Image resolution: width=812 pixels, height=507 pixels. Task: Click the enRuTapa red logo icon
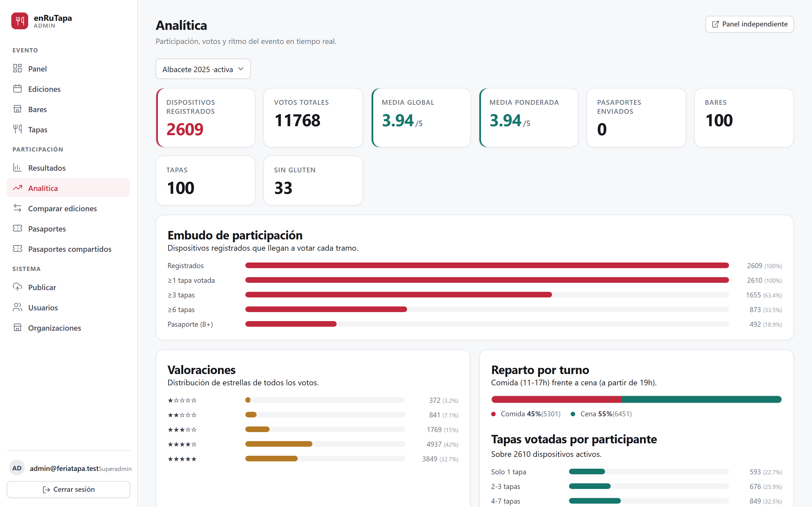point(20,21)
